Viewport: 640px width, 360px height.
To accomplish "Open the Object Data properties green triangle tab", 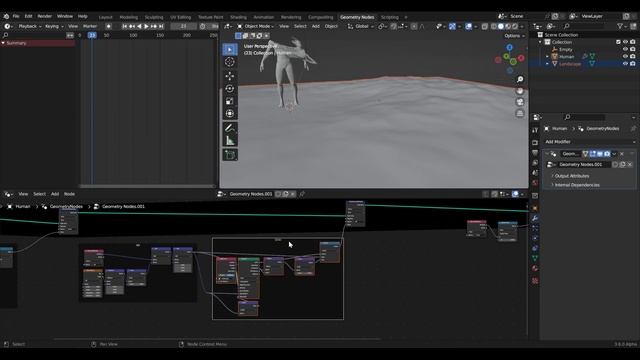I will coord(535,258).
